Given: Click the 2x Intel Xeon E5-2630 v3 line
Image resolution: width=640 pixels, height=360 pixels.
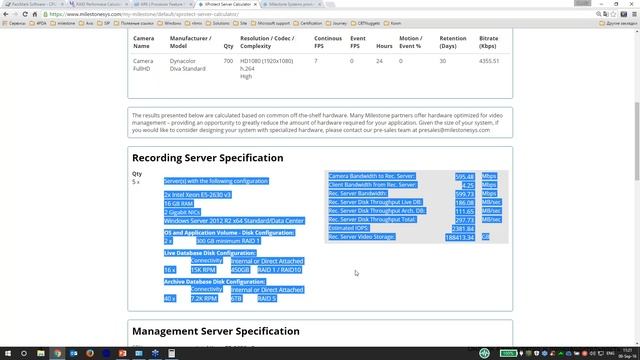Looking at the screenshot, I should [198, 195].
